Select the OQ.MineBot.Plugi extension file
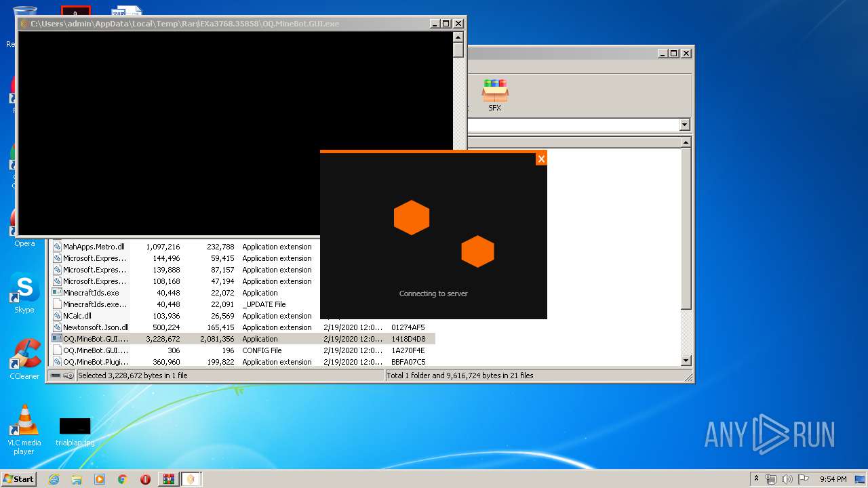 (x=243, y=362)
